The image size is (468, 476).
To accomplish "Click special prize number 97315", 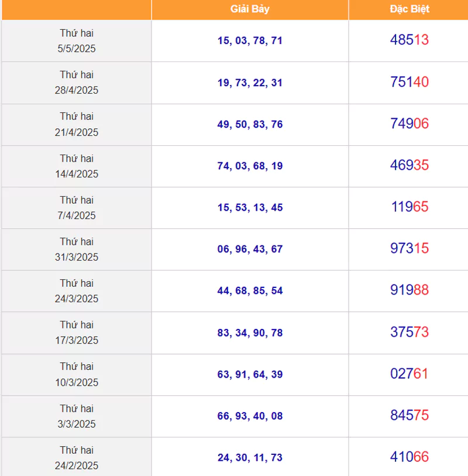I will pyautogui.click(x=409, y=248).
